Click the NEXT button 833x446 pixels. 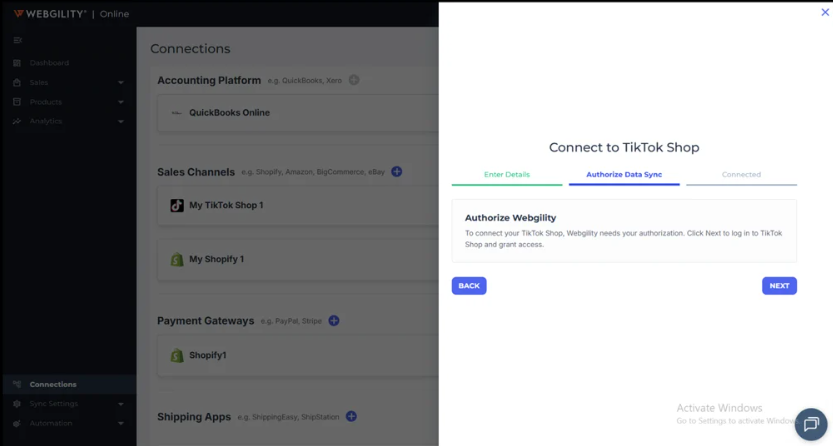tap(779, 286)
